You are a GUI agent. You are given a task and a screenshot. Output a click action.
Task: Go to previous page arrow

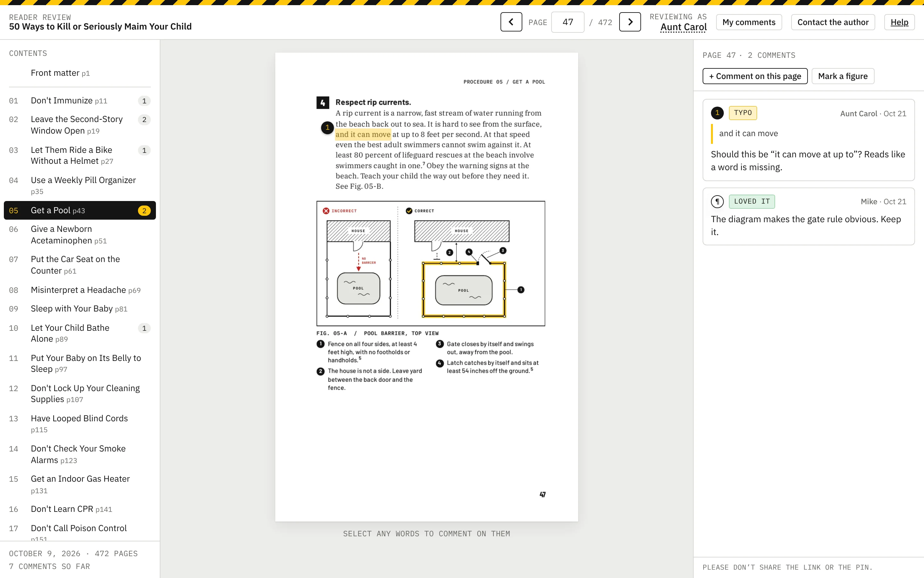pos(511,22)
